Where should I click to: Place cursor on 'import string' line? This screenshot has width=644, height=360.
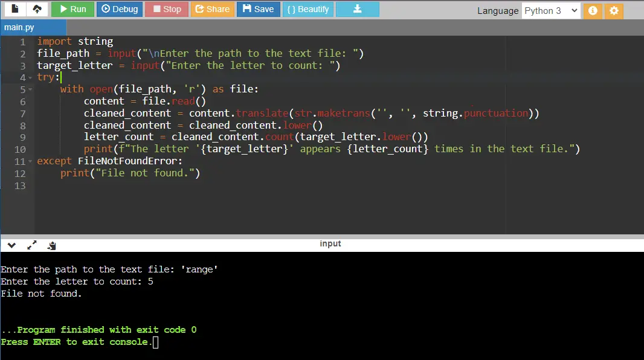tap(75, 42)
